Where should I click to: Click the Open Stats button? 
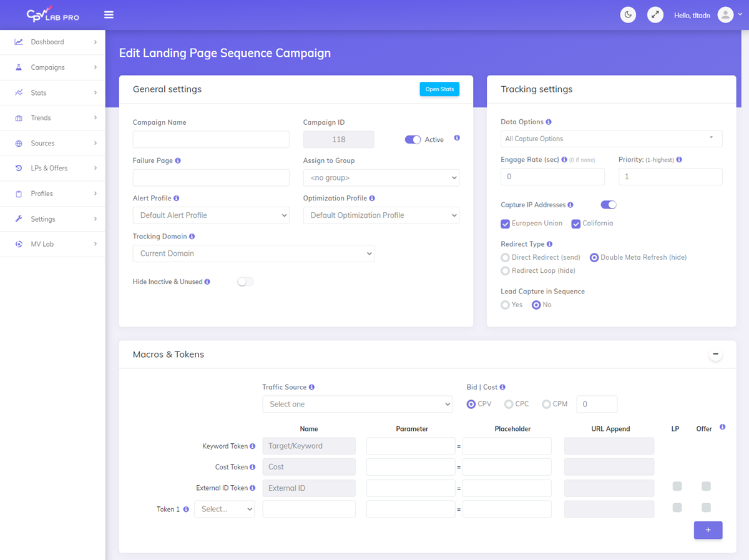[x=439, y=89]
